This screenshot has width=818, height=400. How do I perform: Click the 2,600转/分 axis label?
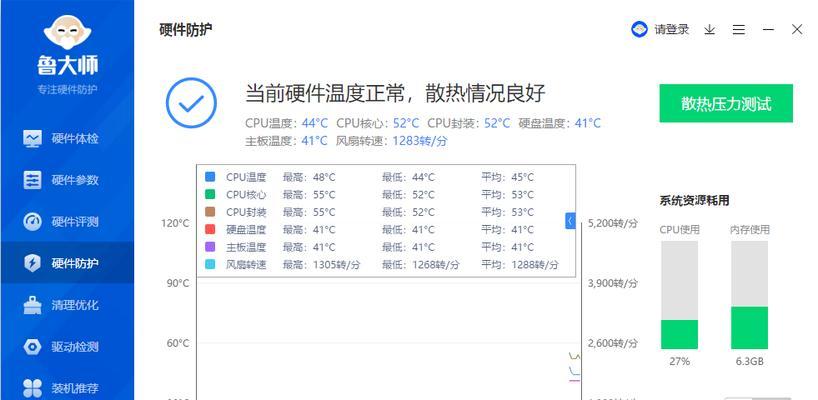coord(612,343)
